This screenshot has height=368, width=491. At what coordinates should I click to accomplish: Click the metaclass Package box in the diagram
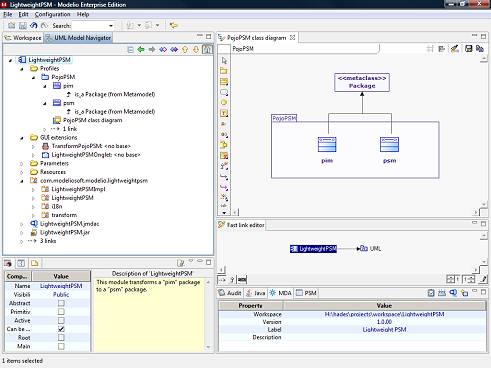coord(362,82)
